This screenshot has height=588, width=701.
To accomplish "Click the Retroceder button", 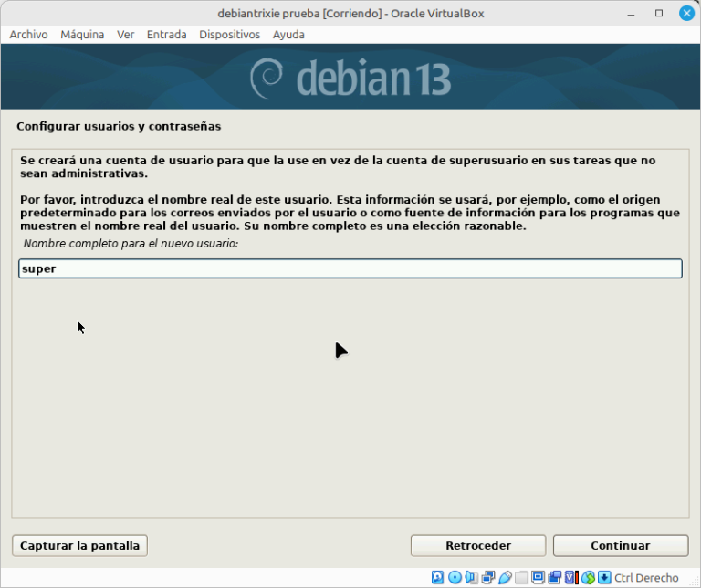I will [478, 545].
